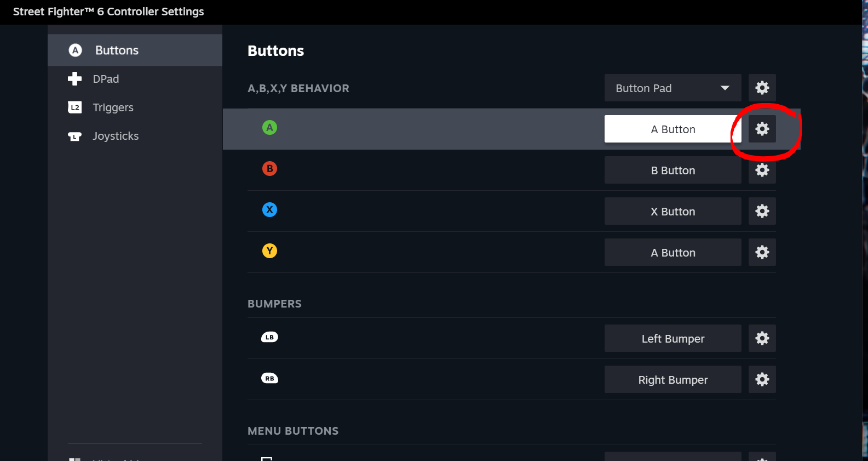The width and height of the screenshot is (868, 461).
Task: Edit the Left Bumper binding
Action: tap(672, 338)
